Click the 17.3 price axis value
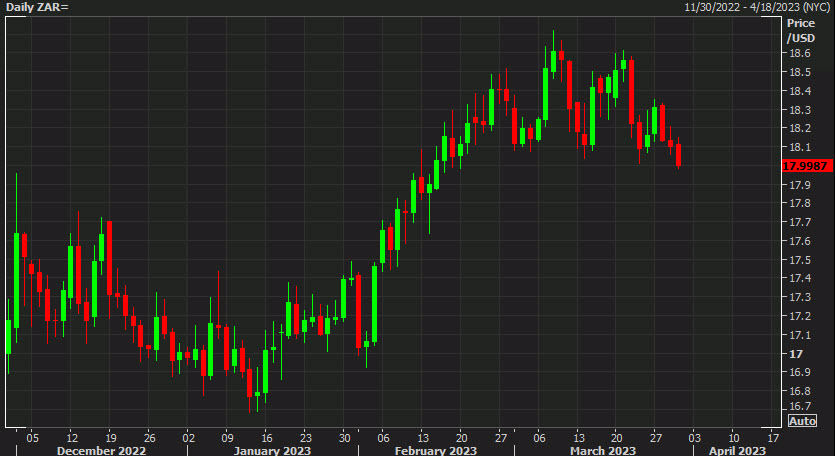 (798, 297)
